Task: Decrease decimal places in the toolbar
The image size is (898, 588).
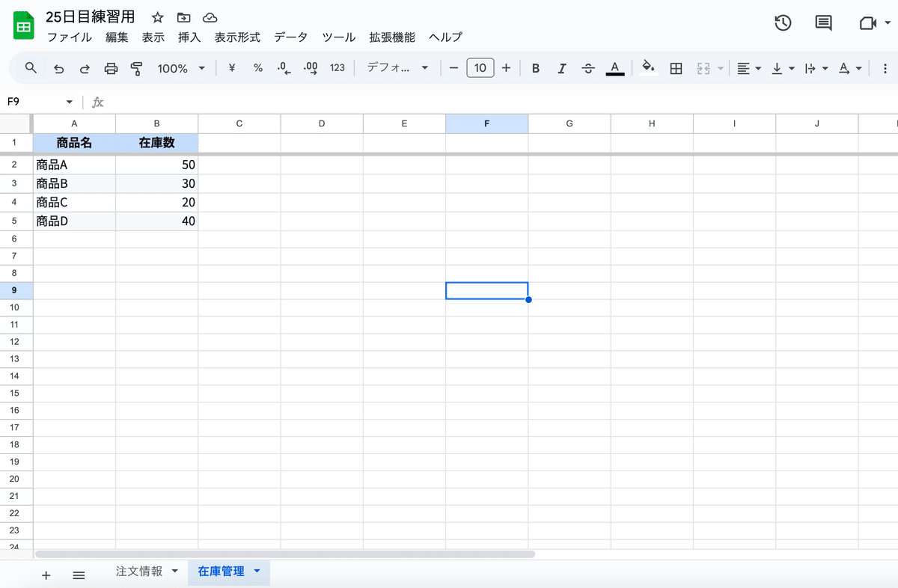Action: pos(284,67)
